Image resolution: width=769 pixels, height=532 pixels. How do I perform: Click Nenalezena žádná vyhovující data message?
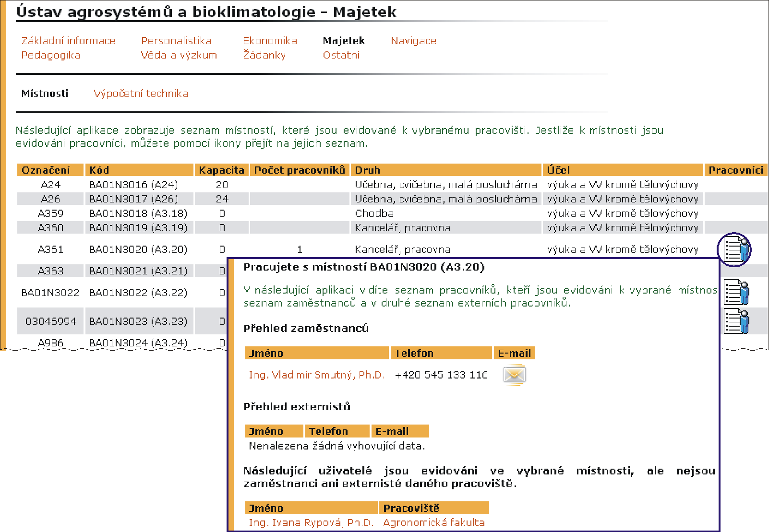click(x=336, y=446)
